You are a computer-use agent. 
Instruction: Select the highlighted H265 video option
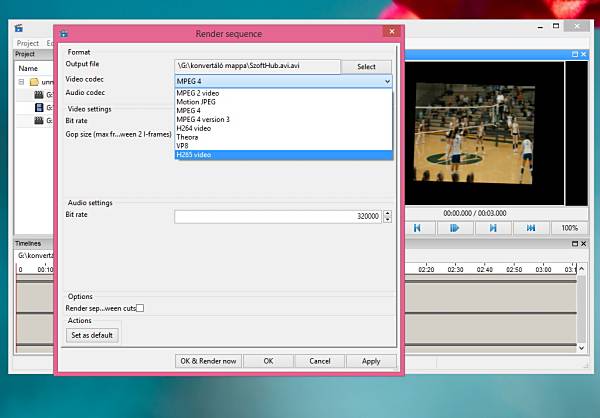point(284,155)
